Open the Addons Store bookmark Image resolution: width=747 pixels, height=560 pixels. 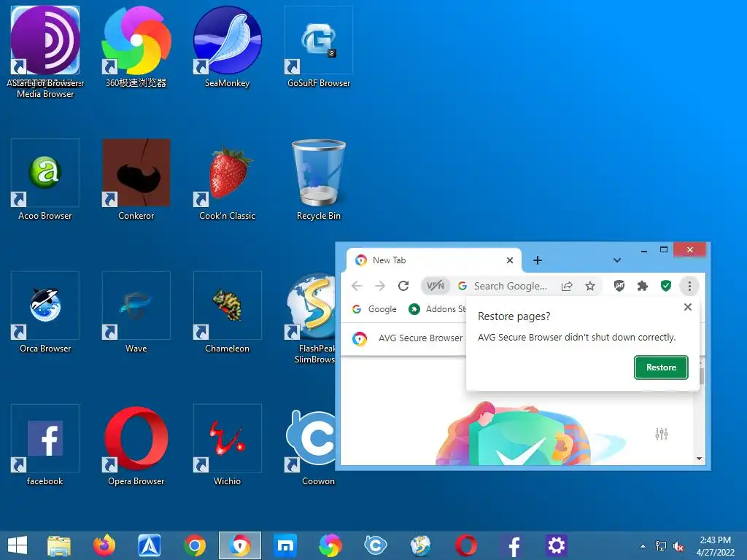pos(437,309)
